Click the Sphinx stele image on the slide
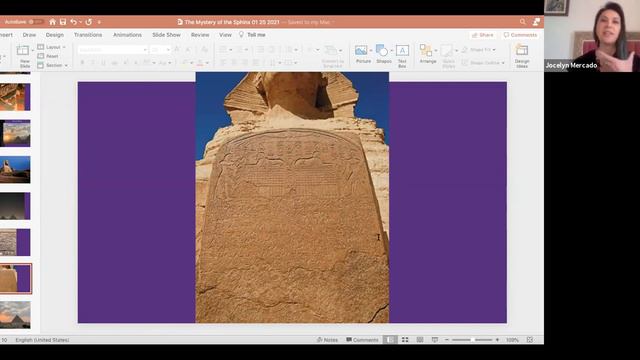The width and height of the screenshot is (640, 360). (292, 198)
